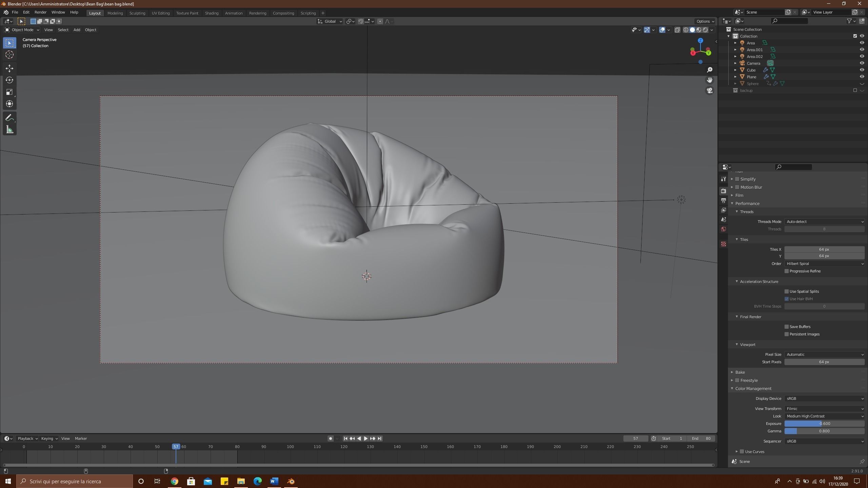Switch to the Sculpting workspace tab
Screen dimensions: 868x488
tap(137, 13)
